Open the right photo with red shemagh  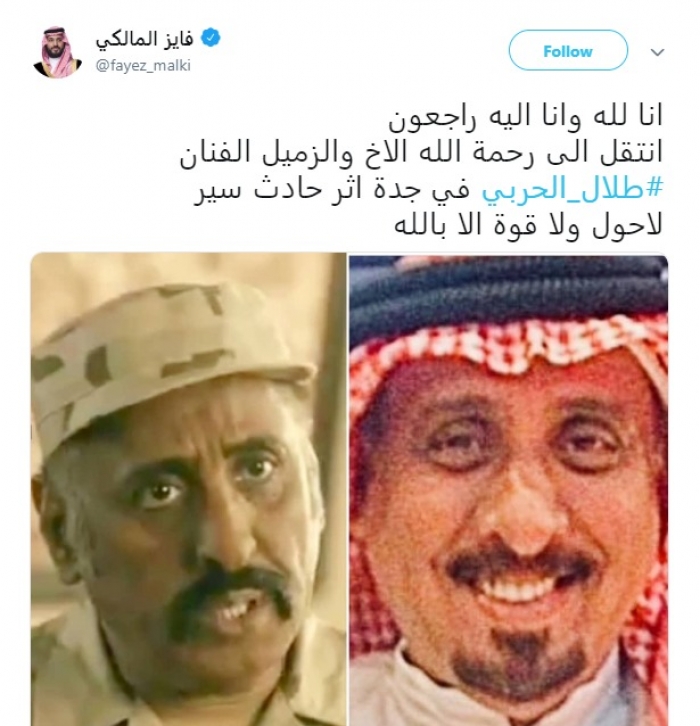pos(508,490)
